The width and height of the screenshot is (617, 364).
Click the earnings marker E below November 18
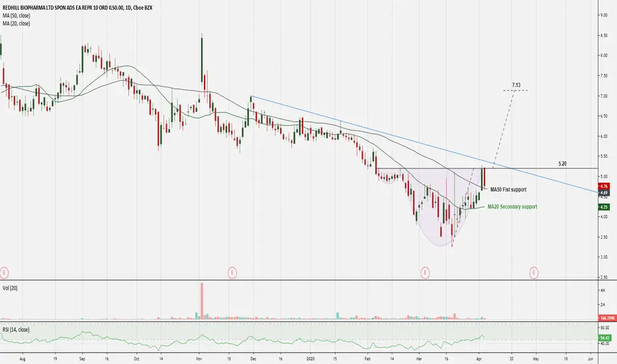point(232,272)
